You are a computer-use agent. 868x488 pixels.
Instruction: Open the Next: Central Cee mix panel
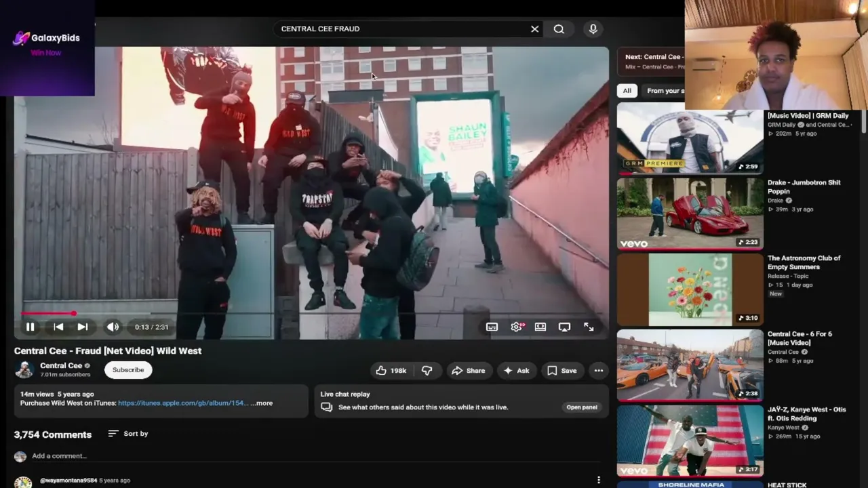[651, 61]
